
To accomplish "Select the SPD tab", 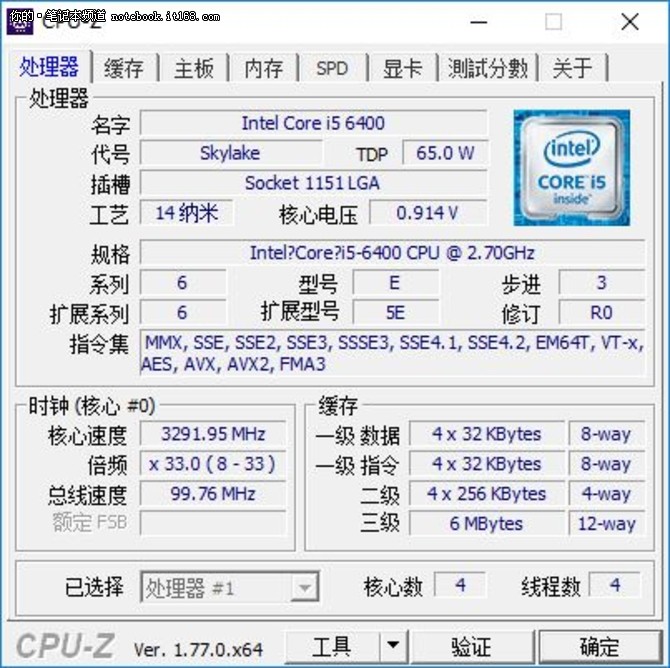I will click(x=332, y=68).
